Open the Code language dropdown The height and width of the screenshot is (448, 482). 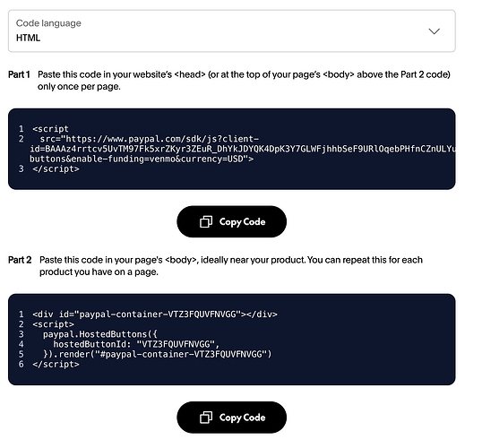click(x=231, y=30)
